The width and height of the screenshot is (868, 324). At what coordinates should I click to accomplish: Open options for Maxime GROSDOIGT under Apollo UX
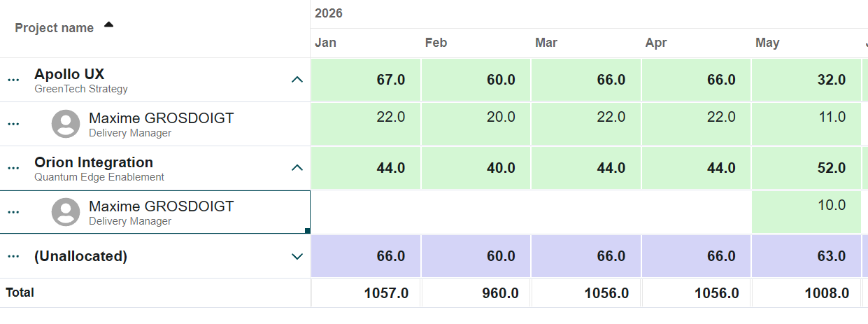tap(13, 124)
